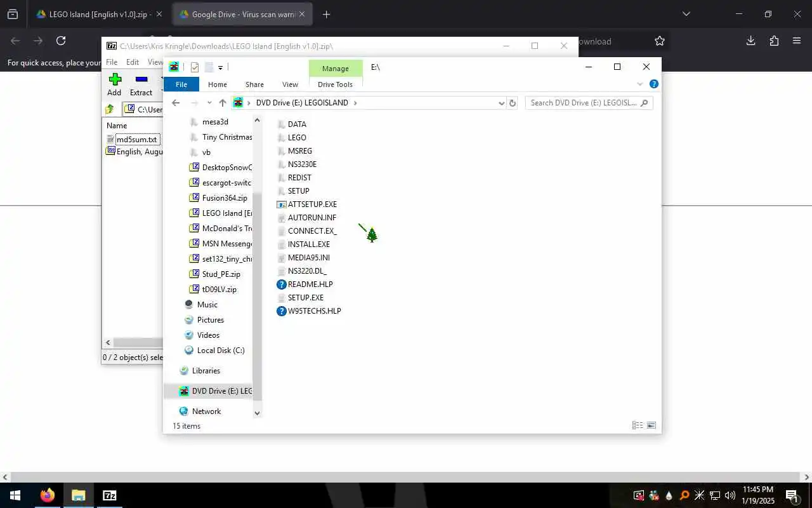This screenshot has width=812, height=508.
Task: Click the Explorer Back arrow
Action: [x=176, y=103]
